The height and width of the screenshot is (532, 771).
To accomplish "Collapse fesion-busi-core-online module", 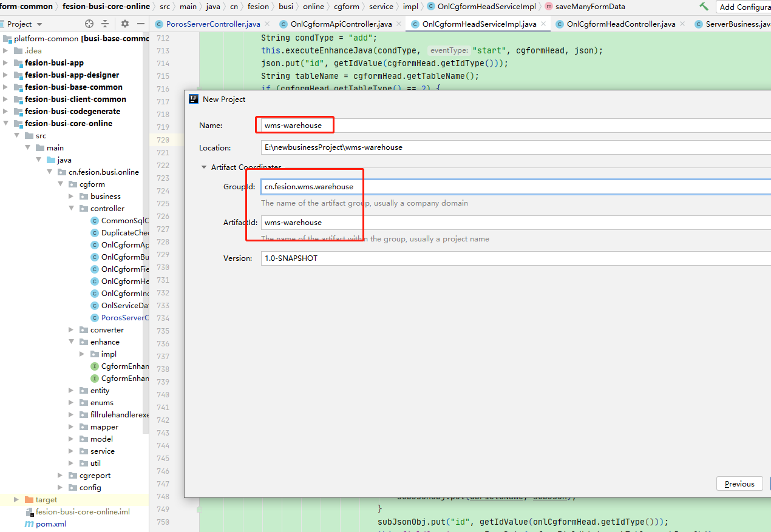I will click(x=5, y=123).
